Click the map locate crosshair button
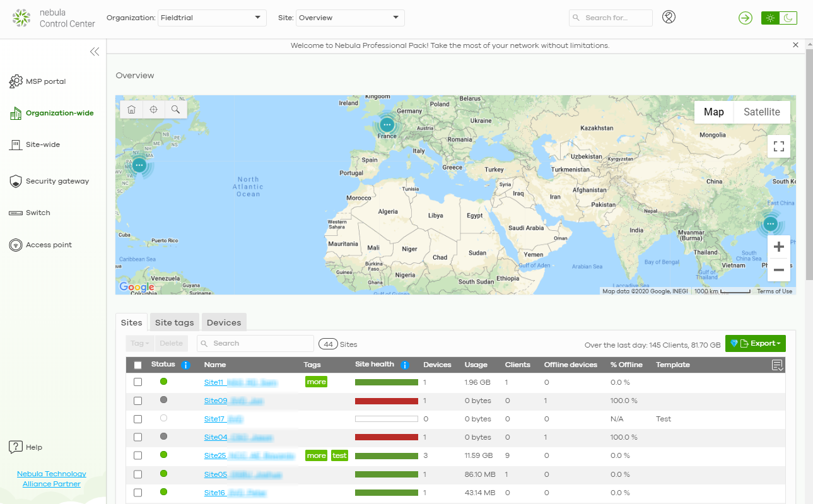The image size is (813, 504). click(153, 109)
